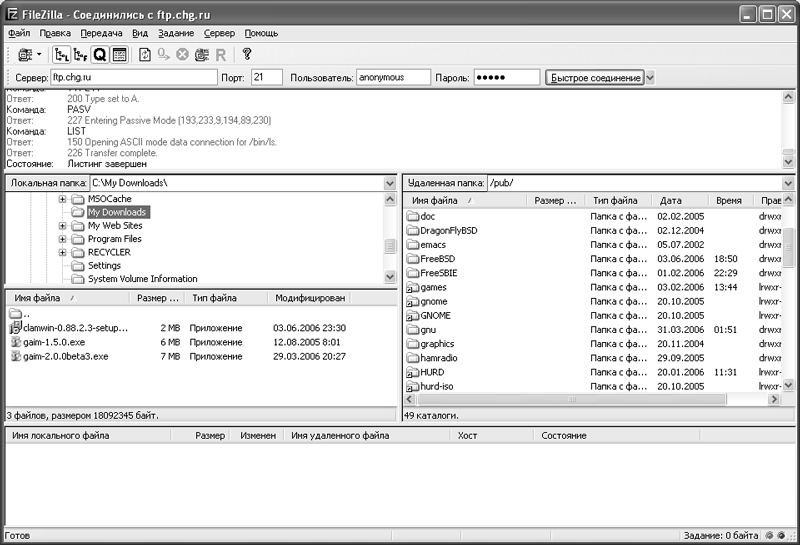
Task: Click the cancel operation toolbar icon
Action: pyautogui.click(x=182, y=54)
